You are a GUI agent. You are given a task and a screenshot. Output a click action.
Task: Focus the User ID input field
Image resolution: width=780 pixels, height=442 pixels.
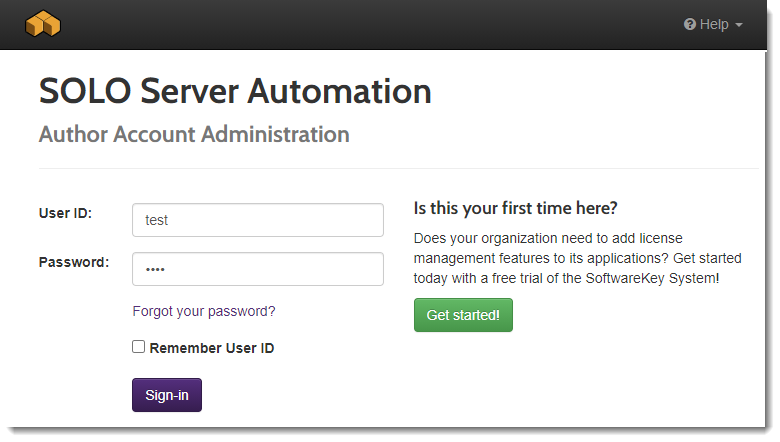pyautogui.click(x=258, y=220)
